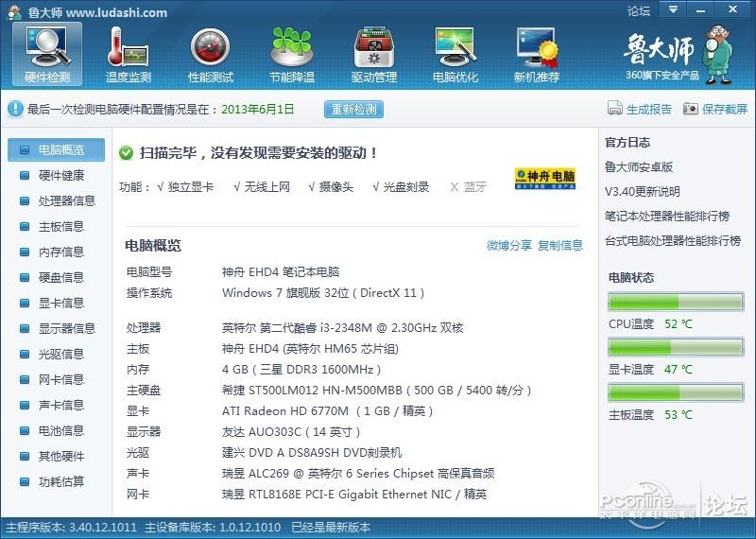Click the ST500LM012 hard disk value
This screenshot has width=756, height=539.
(x=376, y=391)
